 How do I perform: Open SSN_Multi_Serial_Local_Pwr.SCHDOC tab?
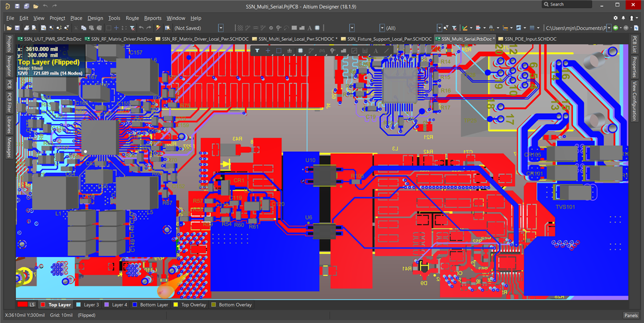point(294,39)
